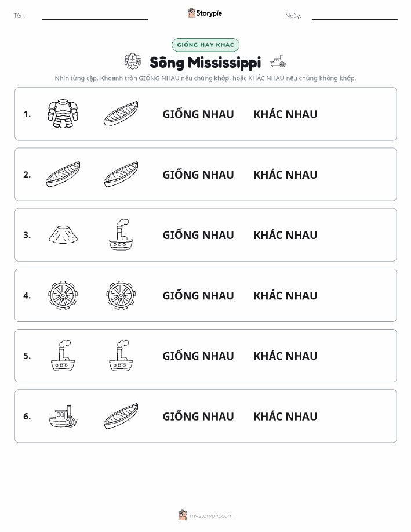Choose GIỐNG NHAU for row 2
The image size is (411, 532).
click(x=198, y=175)
